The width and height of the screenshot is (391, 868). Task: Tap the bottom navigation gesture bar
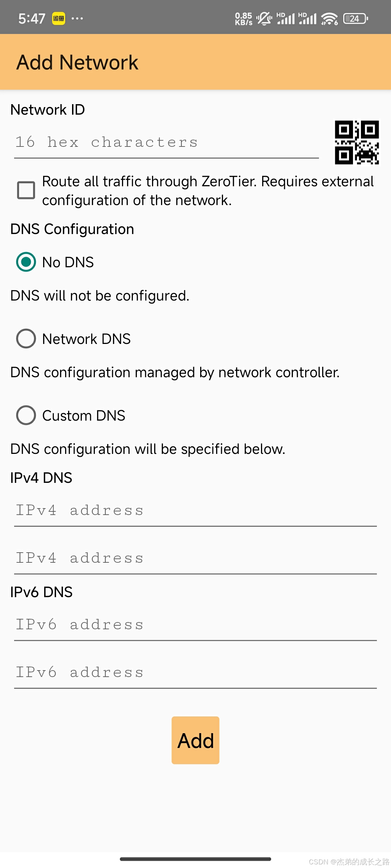(195, 859)
